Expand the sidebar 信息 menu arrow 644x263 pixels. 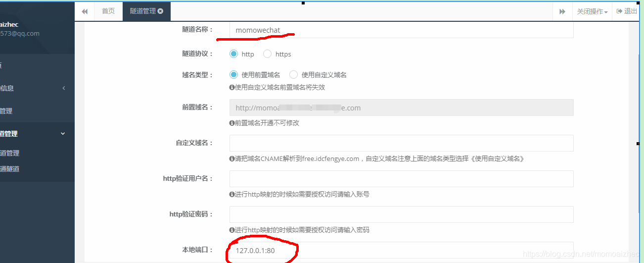64,88
